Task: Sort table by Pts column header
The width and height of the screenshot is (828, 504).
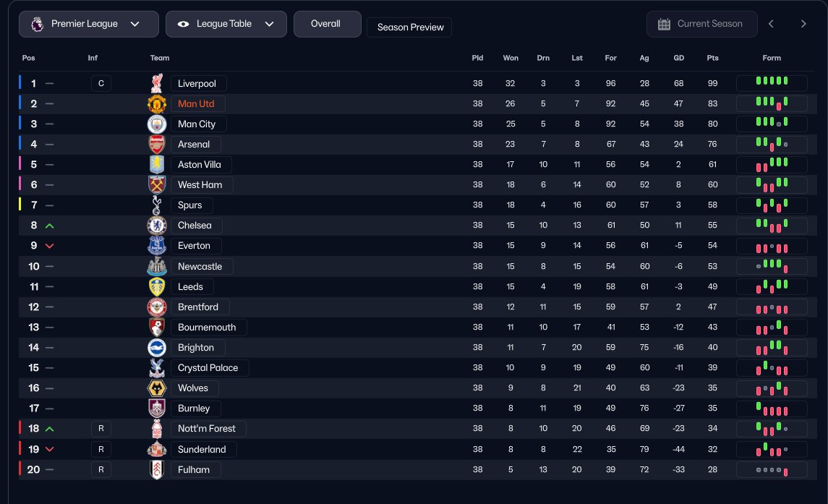Action: [x=712, y=58]
